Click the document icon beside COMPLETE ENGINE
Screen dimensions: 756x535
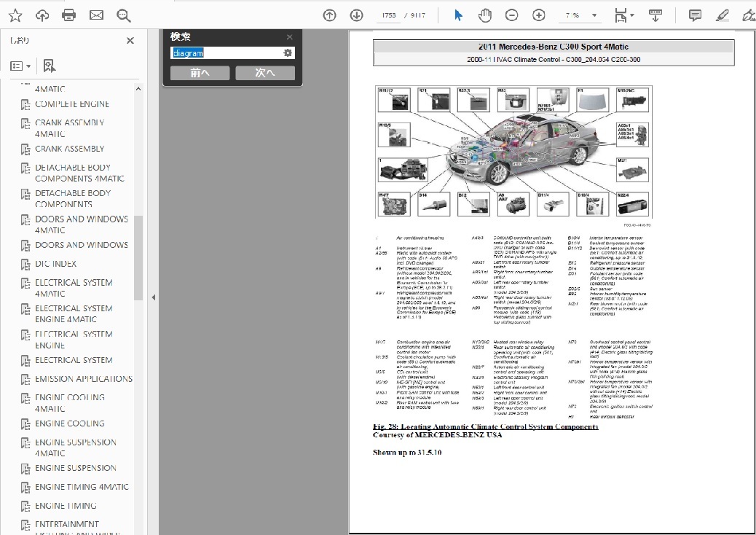point(25,105)
